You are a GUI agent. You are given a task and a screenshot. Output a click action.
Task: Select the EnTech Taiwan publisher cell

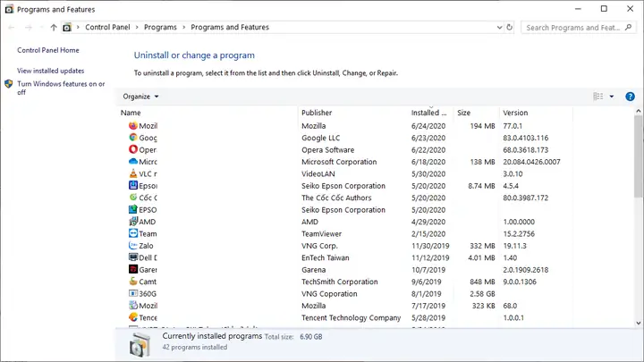[326, 257]
